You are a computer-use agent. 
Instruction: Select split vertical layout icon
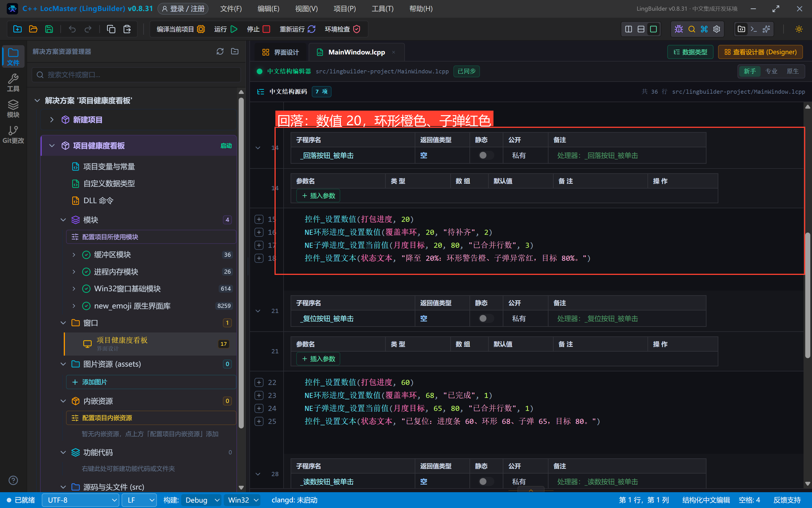point(628,29)
